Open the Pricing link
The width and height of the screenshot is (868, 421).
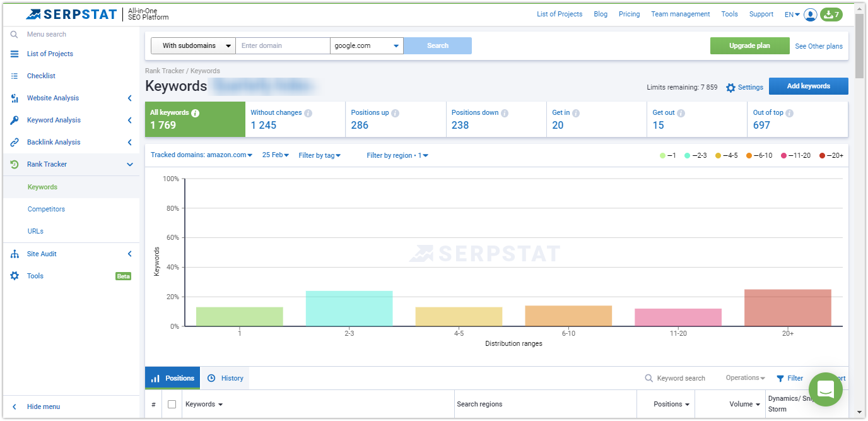click(x=629, y=14)
